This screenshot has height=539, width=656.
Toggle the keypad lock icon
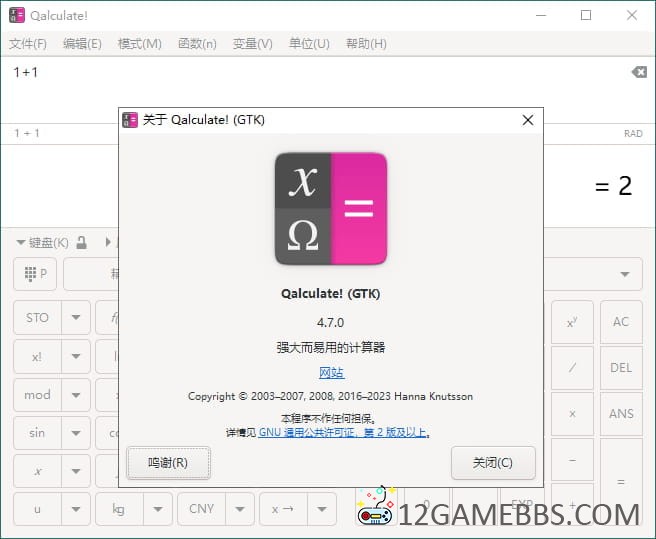pos(82,242)
